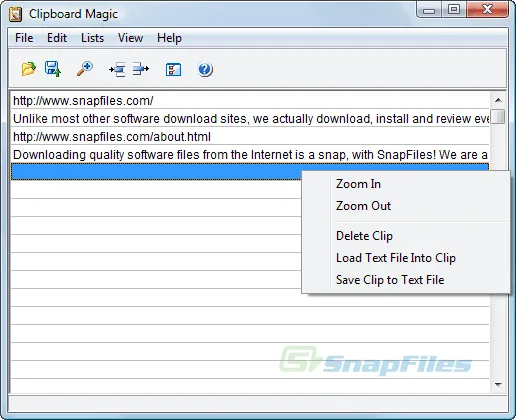Click the vertical scrollbar thumb
This screenshot has height=420, width=516.
pos(498,116)
